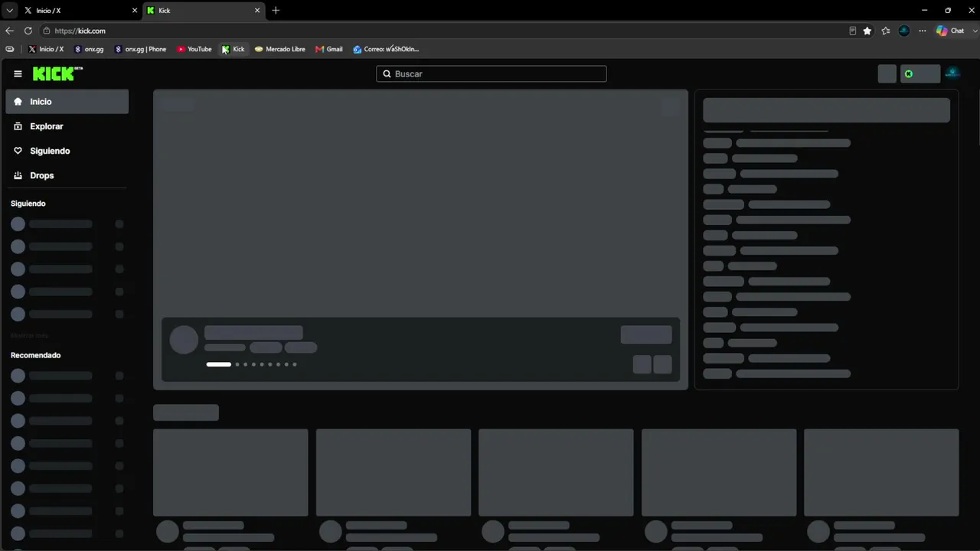Screen dimensions: 980x551
Task: Click the Inicio house icon
Action: 18,102
